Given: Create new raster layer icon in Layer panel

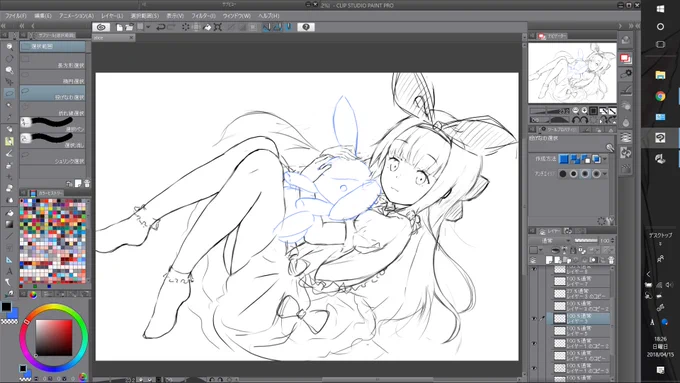Looking at the screenshot, I should (x=549, y=260).
